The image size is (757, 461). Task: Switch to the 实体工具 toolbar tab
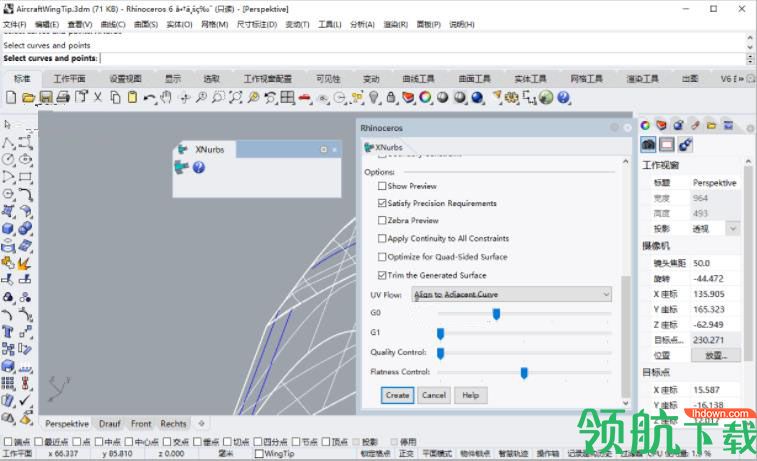click(x=530, y=78)
